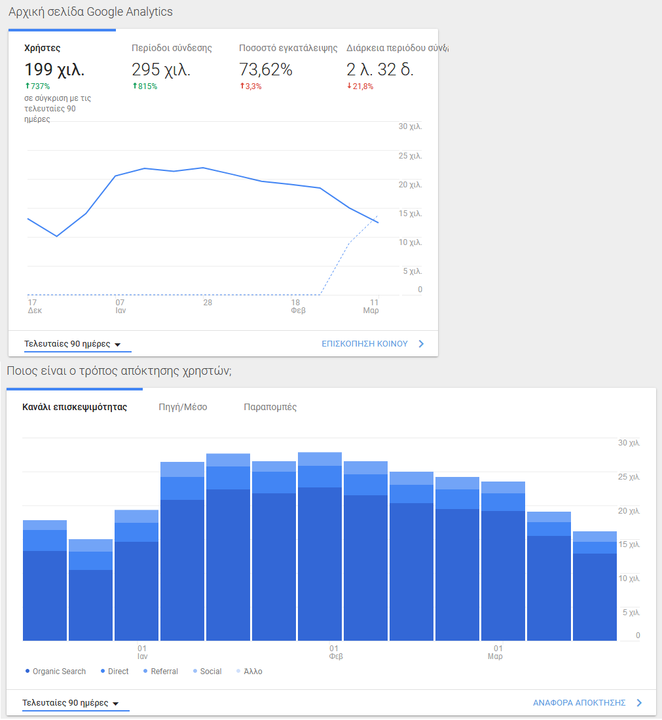Image resolution: width=662 pixels, height=720 pixels.
Task: Switch to Κανάλι επισκεψιμότητας tab
Action: 75,407
